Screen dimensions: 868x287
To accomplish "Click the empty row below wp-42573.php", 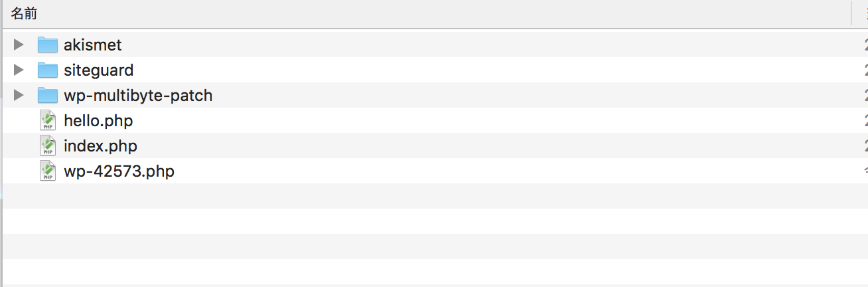I will (x=434, y=196).
